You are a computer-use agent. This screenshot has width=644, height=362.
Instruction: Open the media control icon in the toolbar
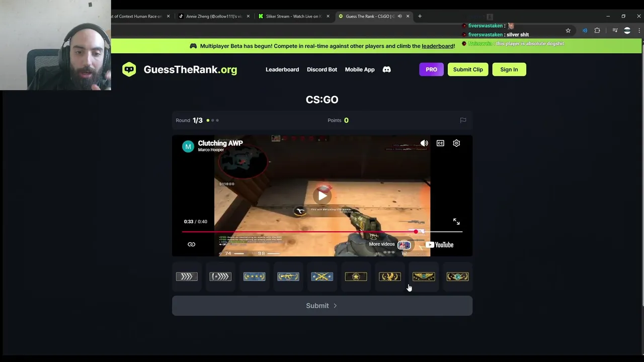click(x=615, y=31)
